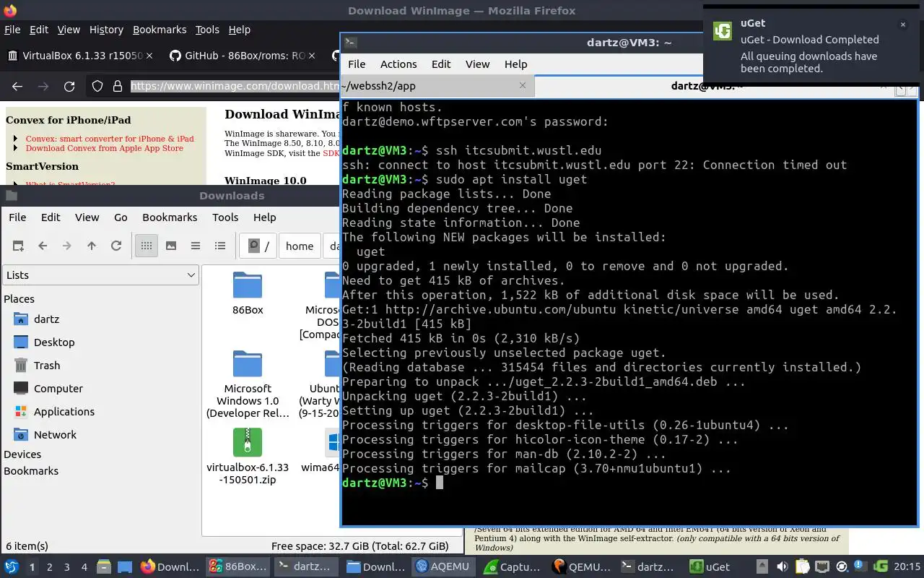This screenshot has height=578, width=924.
Task: Reload the WinImage page in Firefox
Action: [69, 86]
